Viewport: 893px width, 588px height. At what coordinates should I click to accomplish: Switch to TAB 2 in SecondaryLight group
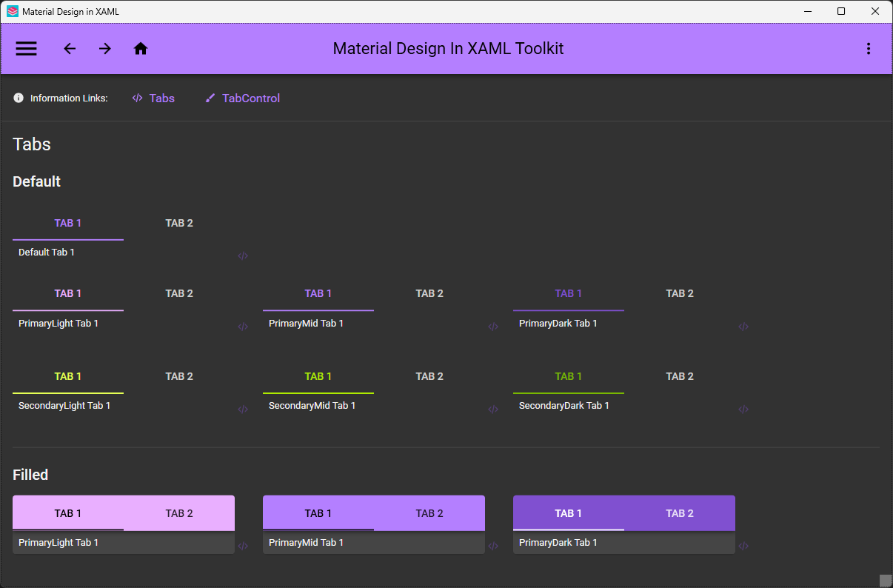point(179,376)
